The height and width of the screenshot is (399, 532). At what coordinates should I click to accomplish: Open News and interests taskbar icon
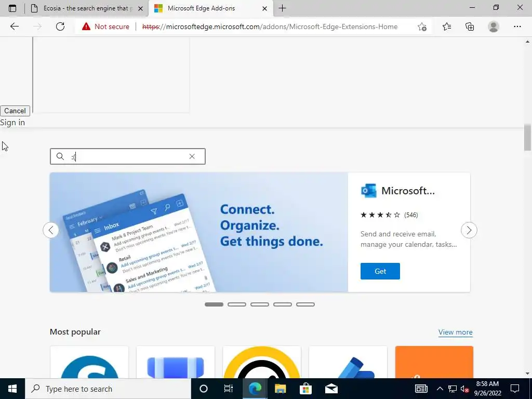[x=421, y=389]
